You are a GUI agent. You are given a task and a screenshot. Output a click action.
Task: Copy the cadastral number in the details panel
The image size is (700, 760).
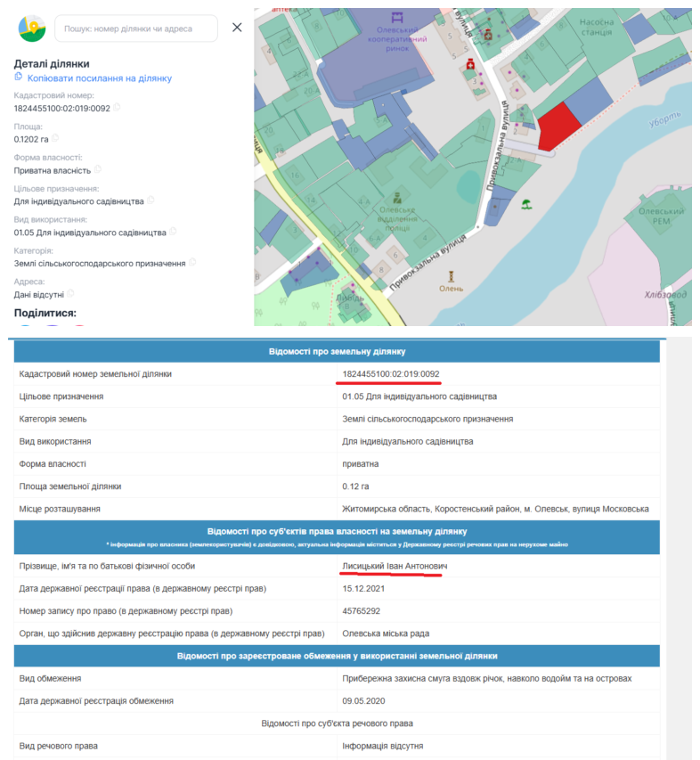pyautogui.click(x=117, y=107)
